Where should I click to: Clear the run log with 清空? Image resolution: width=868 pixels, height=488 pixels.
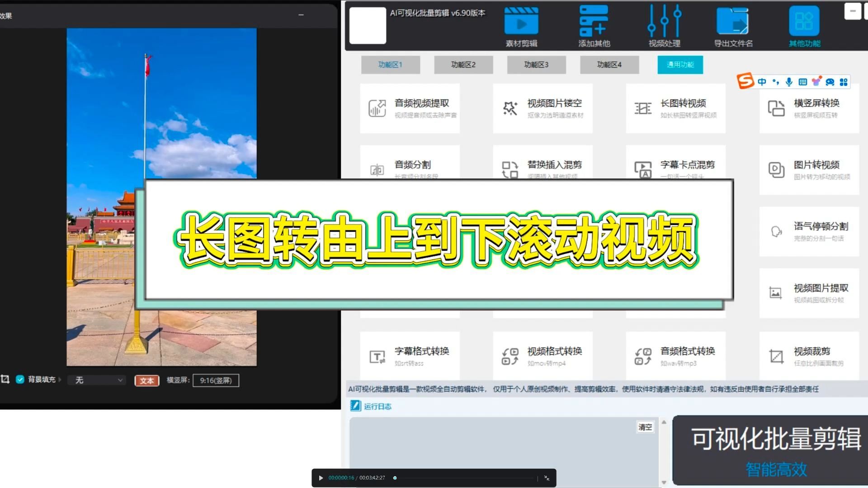coord(645,427)
